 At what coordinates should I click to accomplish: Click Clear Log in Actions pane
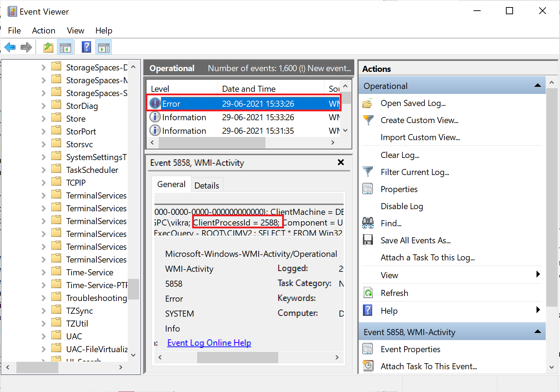pyautogui.click(x=400, y=155)
